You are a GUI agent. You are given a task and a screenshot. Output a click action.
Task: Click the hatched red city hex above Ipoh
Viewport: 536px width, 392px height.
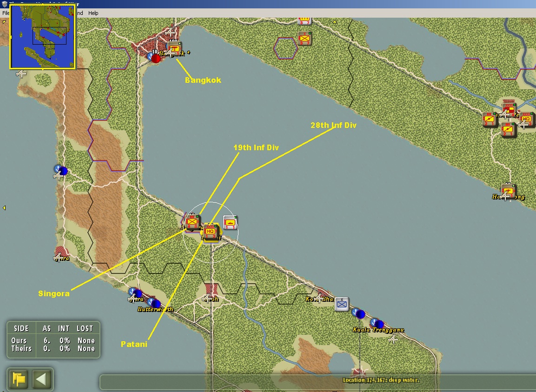(x=211, y=288)
